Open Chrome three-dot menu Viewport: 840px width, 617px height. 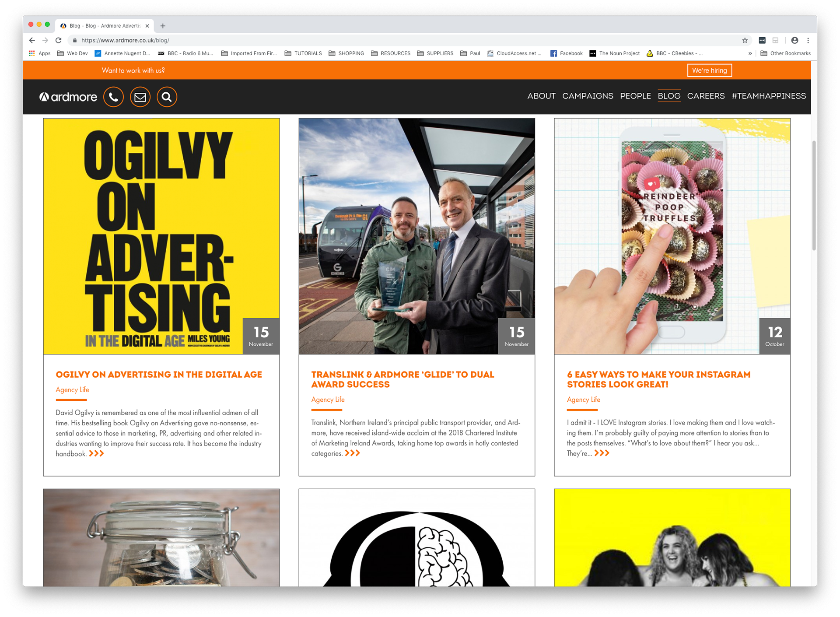click(x=808, y=40)
